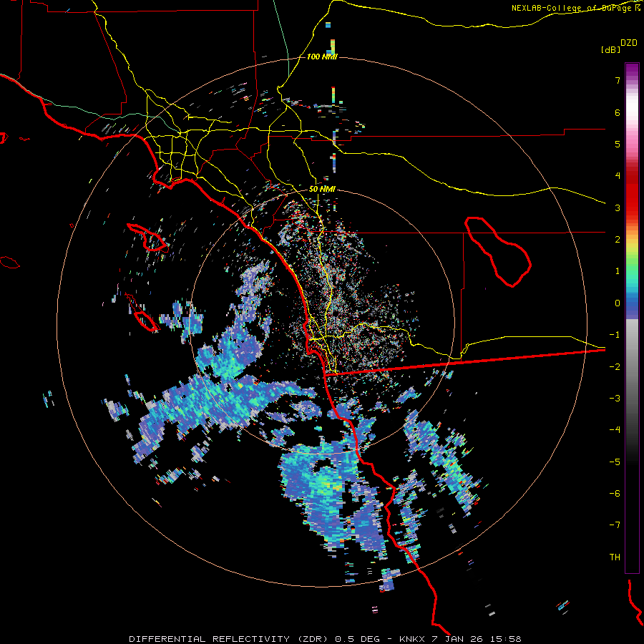The height and width of the screenshot is (644, 644).
Task: Click the '7 JAN 26' date text
Action: click(x=458, y=639)
